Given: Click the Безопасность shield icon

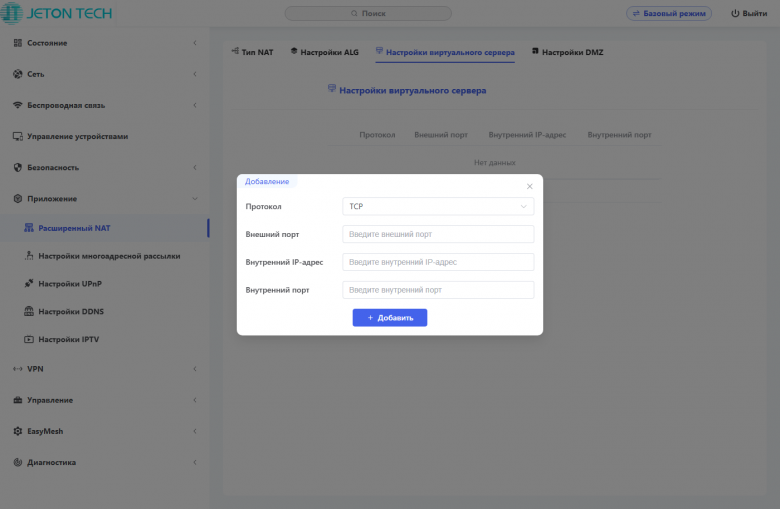Looking at the screenshot, I should [x=18, y=167].
